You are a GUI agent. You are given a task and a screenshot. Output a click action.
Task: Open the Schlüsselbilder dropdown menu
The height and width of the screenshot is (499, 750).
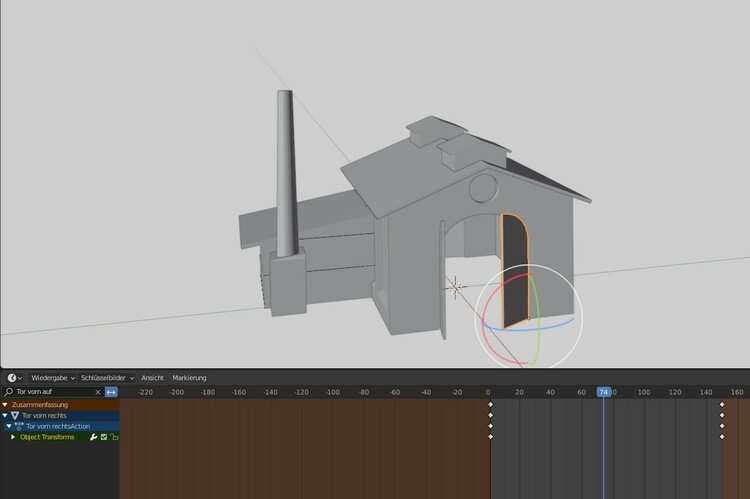(106, 378)
